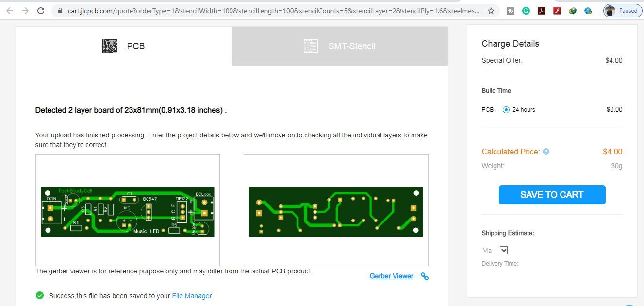
Task: Switch to the PCB tab
Action: pyautogui.click(x=124, y=46)
